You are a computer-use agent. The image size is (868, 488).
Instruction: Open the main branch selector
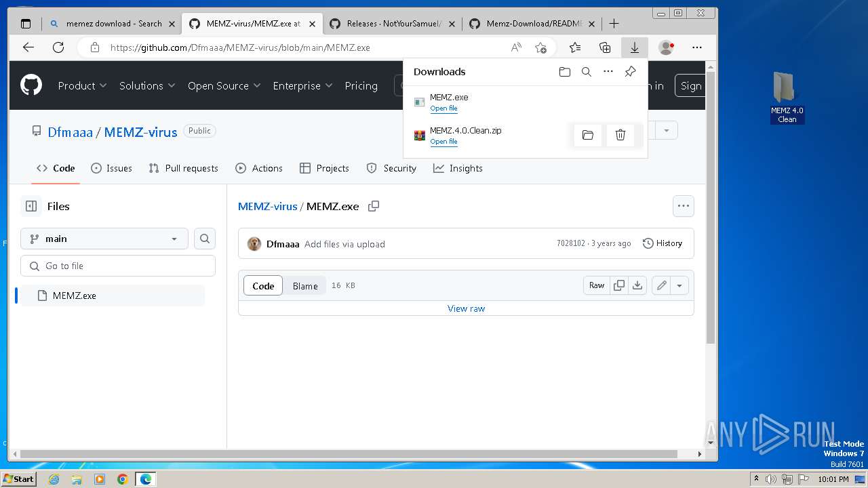click(x=104, y=239)
